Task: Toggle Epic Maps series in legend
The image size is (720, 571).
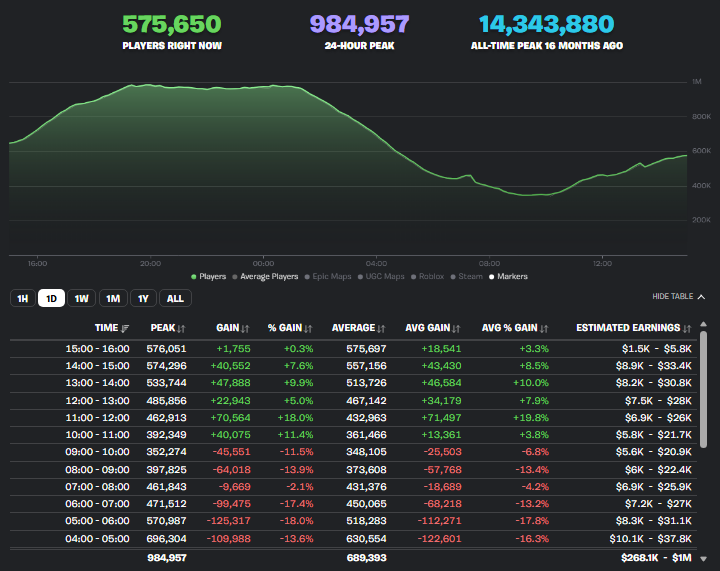Action: tap(328, 276)
